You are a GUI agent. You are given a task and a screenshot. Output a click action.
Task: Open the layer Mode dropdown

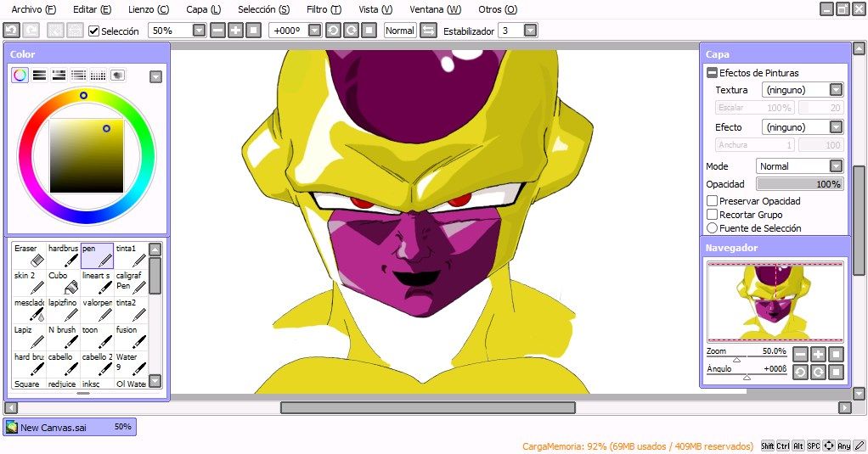pyautogui.click(x=799, y=165)
